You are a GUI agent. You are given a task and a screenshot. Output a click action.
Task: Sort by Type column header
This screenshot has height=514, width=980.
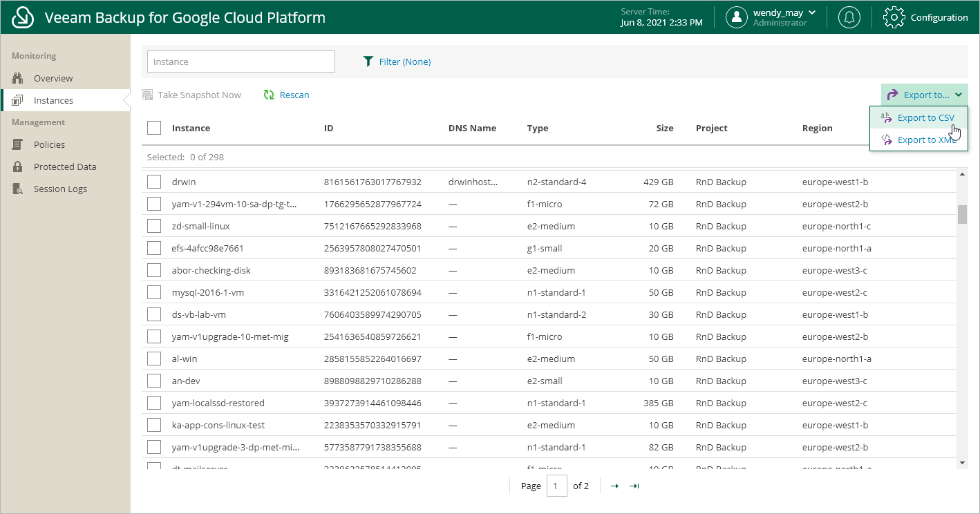tap(538, 128)
